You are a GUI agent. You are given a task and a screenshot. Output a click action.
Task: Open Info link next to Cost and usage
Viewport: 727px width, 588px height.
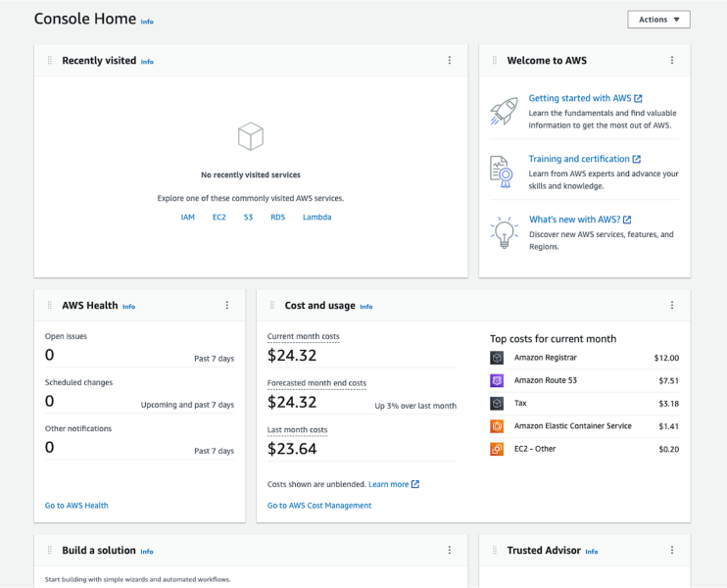(365, 307)
